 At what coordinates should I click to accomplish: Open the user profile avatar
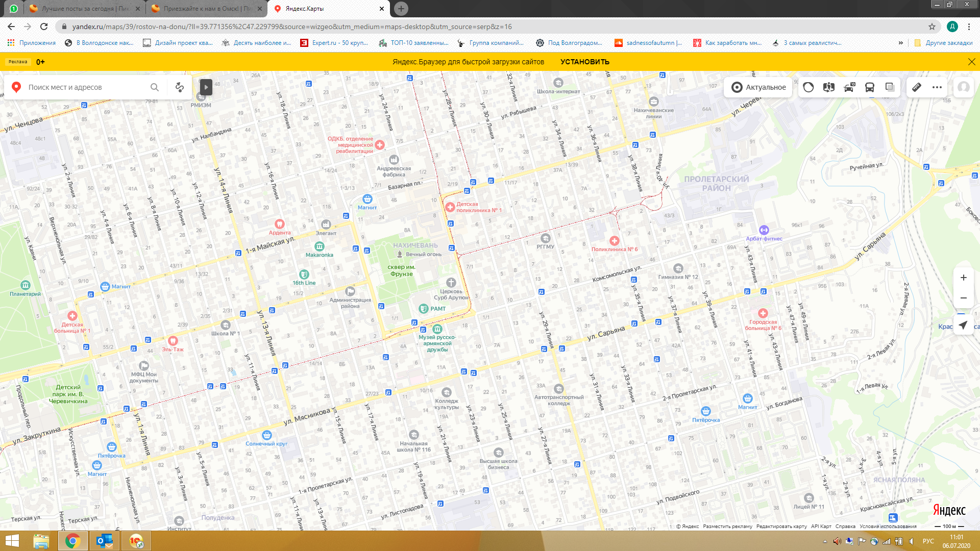click(x=963, y=87)
